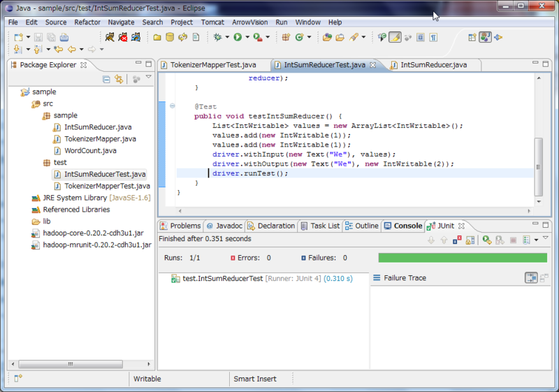Open the Outline tab
This screenshot has height=392, width=559.
(362, 226)
